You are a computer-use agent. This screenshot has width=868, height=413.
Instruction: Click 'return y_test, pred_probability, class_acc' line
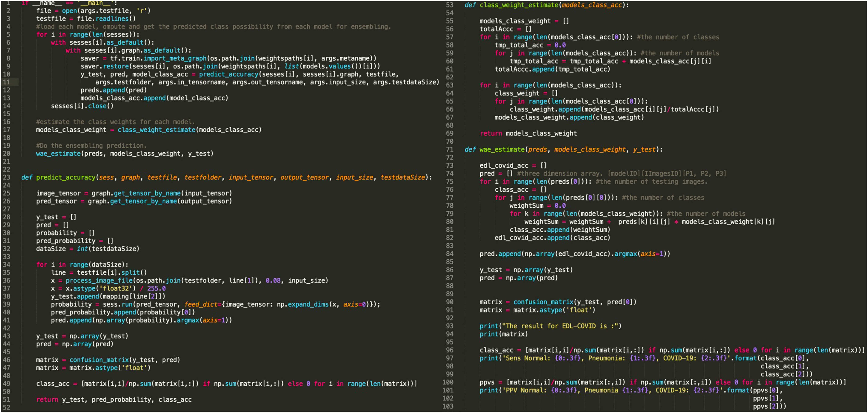[114, 399]
